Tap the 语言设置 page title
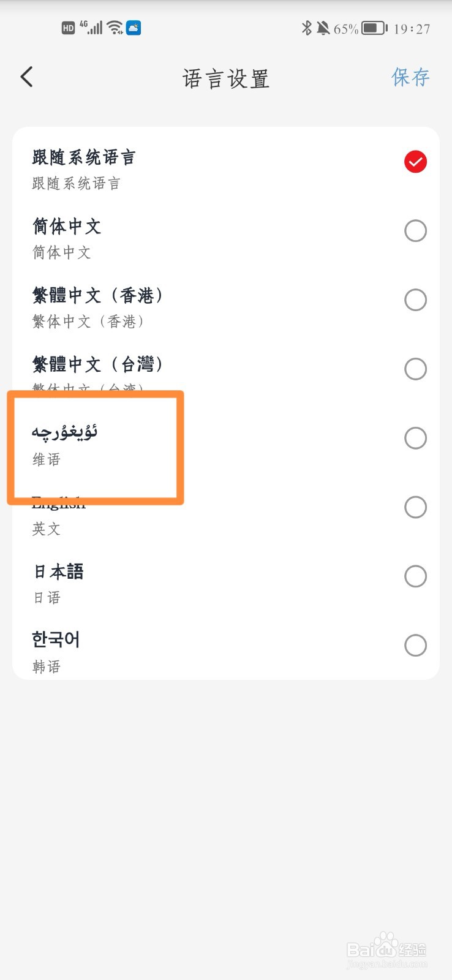Image resolution: width=452 pixels, height=980 pixels. click(x=226, y=78)
